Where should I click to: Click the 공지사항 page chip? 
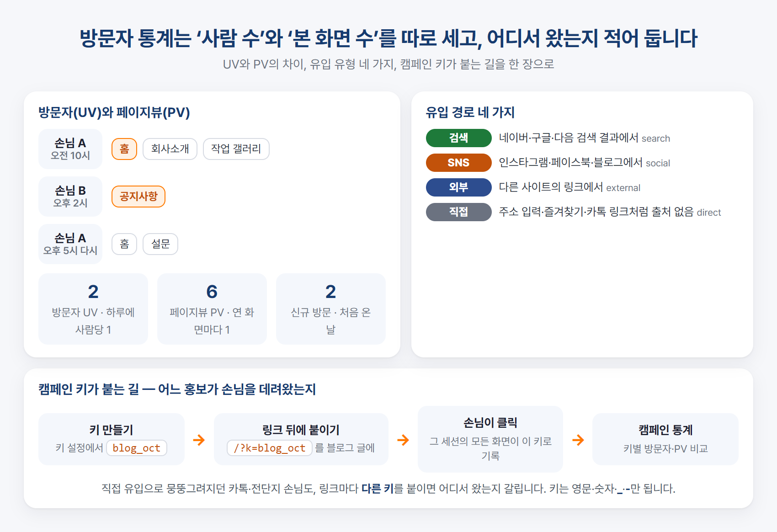tap(138, 197)
